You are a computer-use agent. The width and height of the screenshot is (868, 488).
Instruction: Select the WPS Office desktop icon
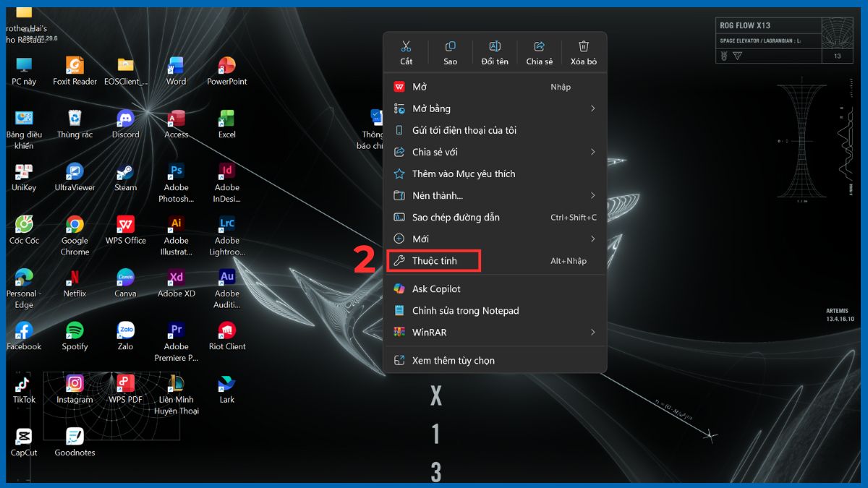pos(125,230)
